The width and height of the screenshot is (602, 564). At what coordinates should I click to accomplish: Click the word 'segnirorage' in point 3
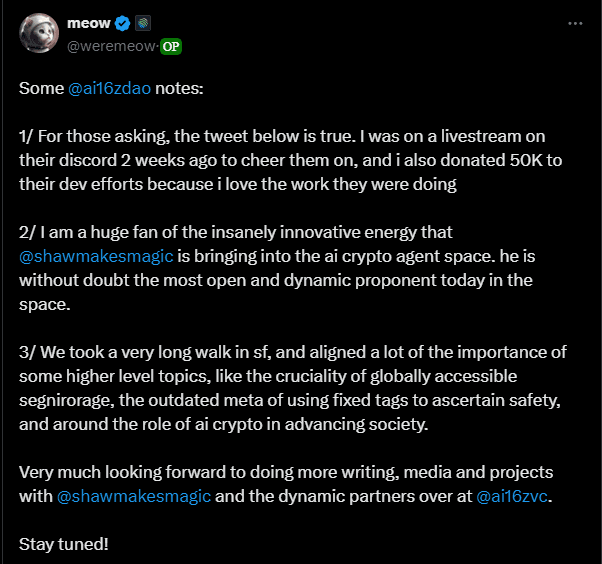click(66, 400)
